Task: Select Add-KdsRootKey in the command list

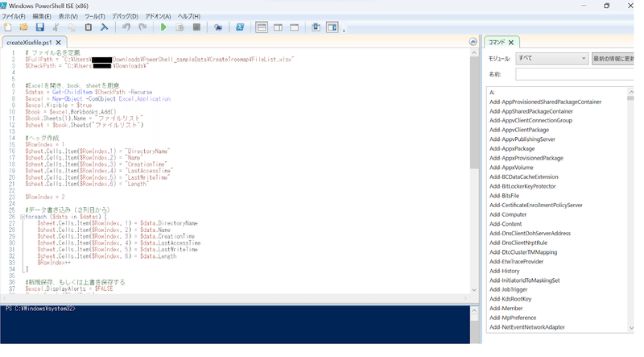Action: (510, 299)
